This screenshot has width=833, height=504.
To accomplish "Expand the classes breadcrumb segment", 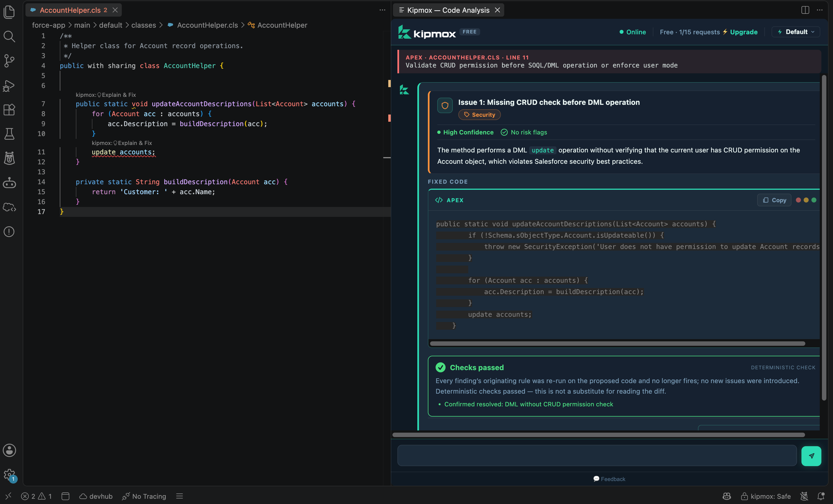I will click(143, 25).
